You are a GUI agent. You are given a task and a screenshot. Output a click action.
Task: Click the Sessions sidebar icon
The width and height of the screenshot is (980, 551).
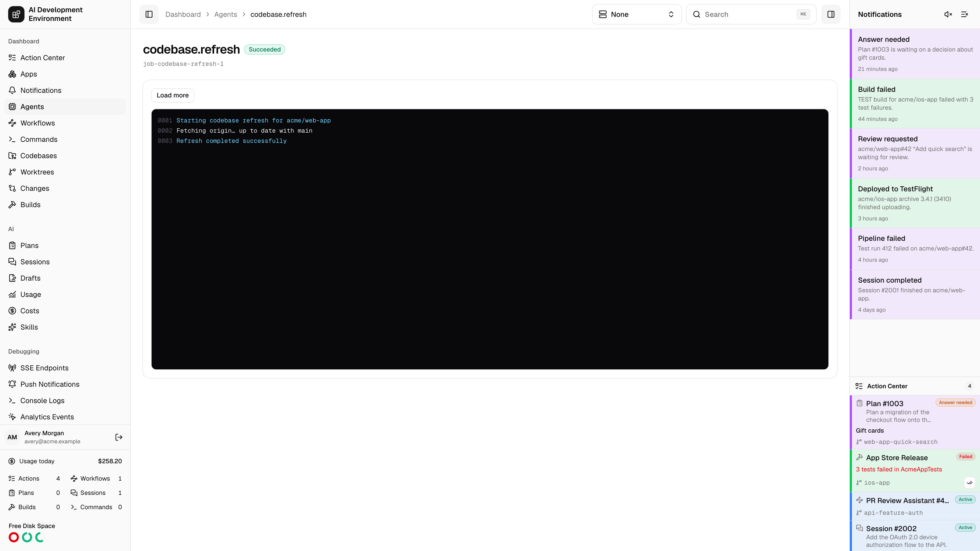point(12,262)
